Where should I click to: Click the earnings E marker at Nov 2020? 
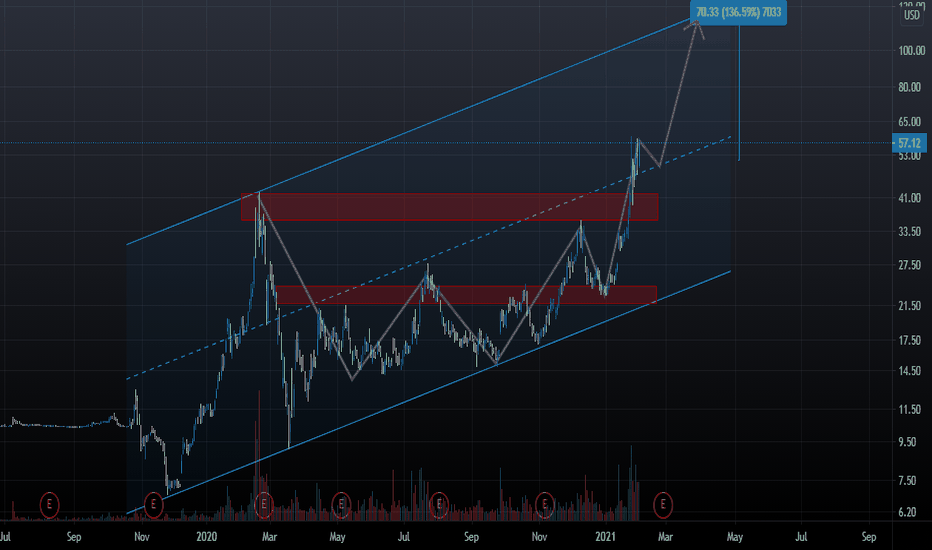coord(544,505)
